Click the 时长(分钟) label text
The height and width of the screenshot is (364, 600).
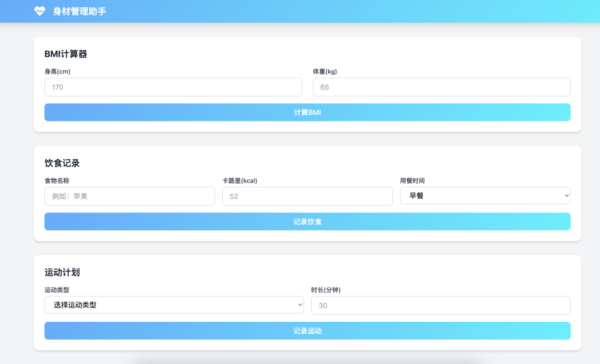[326, 290]
